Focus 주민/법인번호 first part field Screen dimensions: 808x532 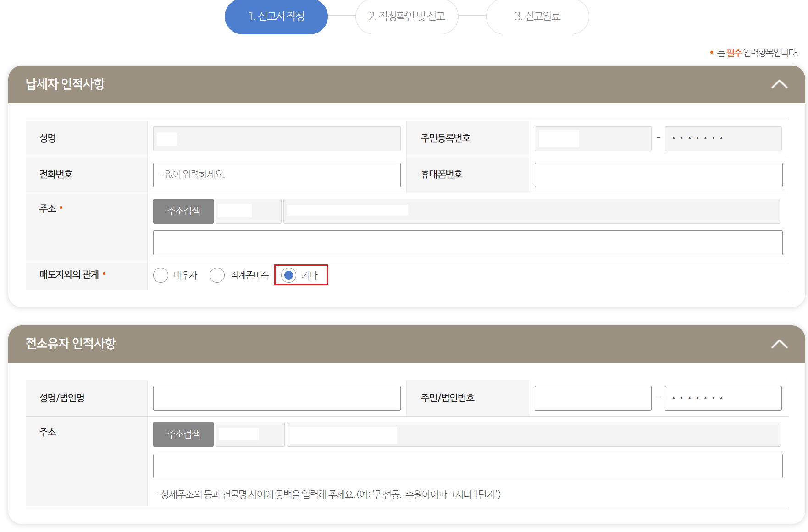(593, 398)
